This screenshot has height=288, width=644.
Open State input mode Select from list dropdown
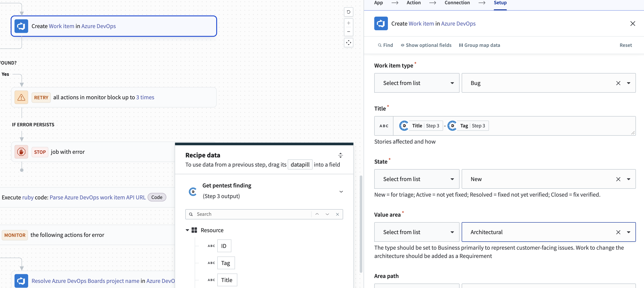point(417,179)
